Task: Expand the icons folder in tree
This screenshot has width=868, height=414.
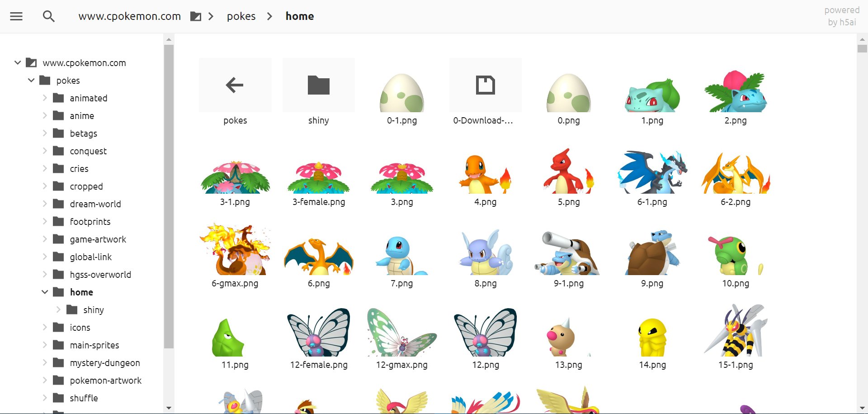Action: point(45,327)
